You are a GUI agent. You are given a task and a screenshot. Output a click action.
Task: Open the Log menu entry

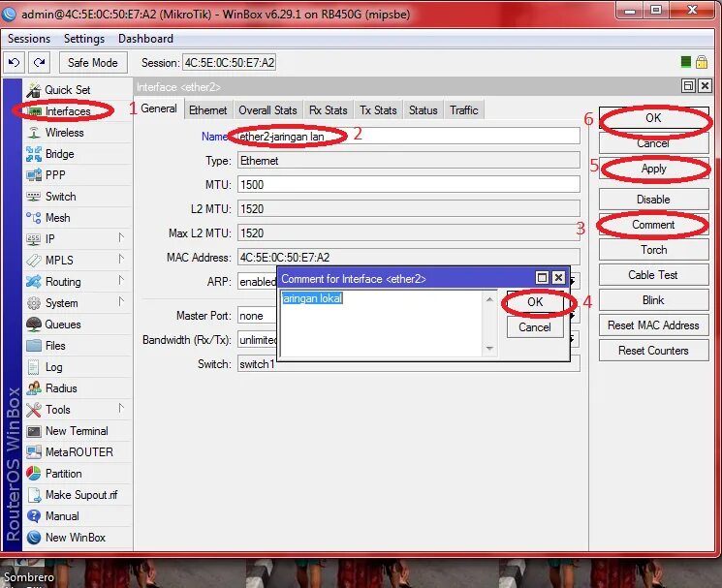pyautogui.click(x=78, y=367)
